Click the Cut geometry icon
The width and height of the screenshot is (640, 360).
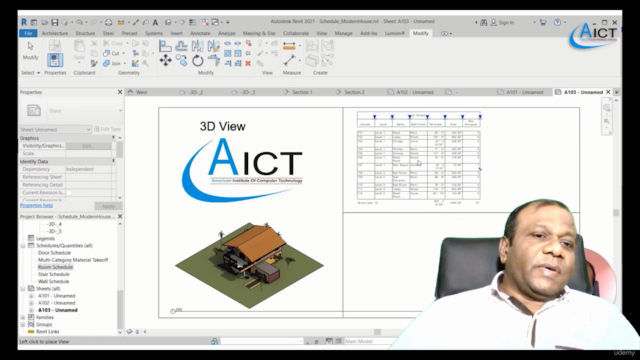click(x=107, y=53)
